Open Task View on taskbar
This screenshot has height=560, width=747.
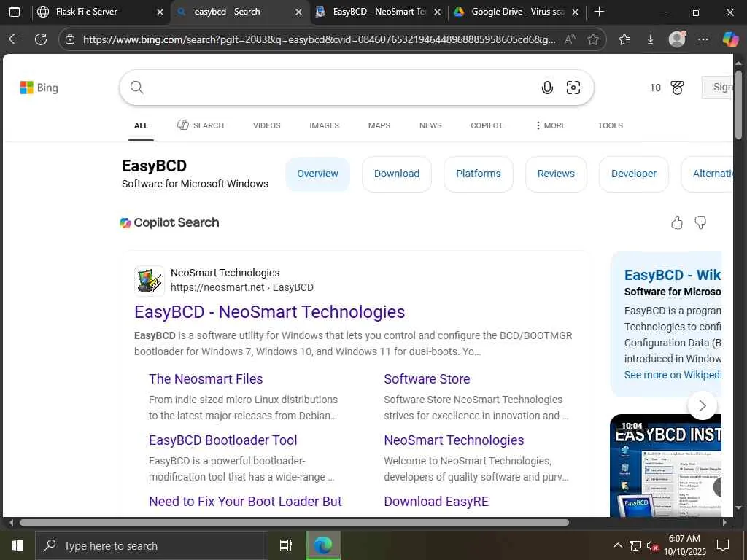(286, 545)
